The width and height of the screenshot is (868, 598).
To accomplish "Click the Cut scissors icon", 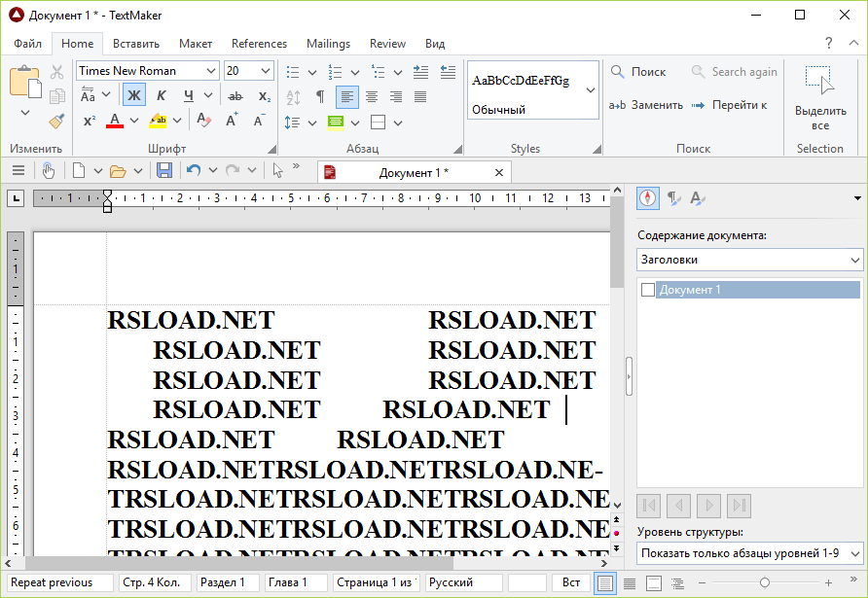I will point(56,72).
